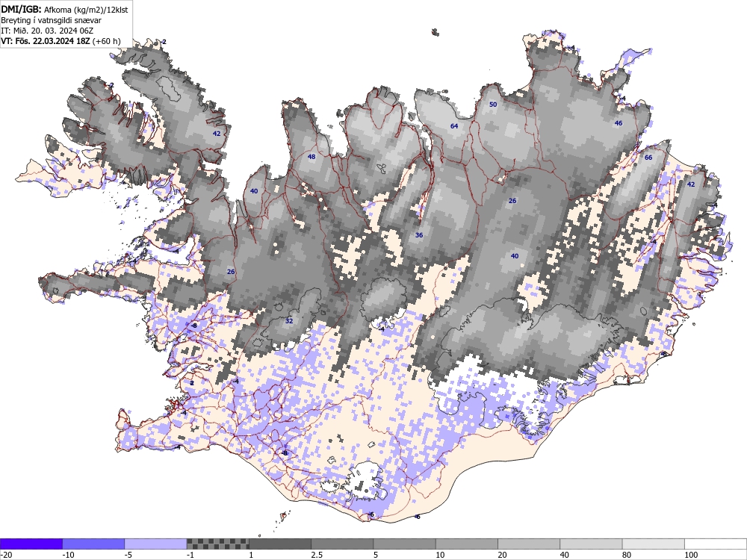Click the light lavender -5 to -1 legend swatch

coord(156,544)
